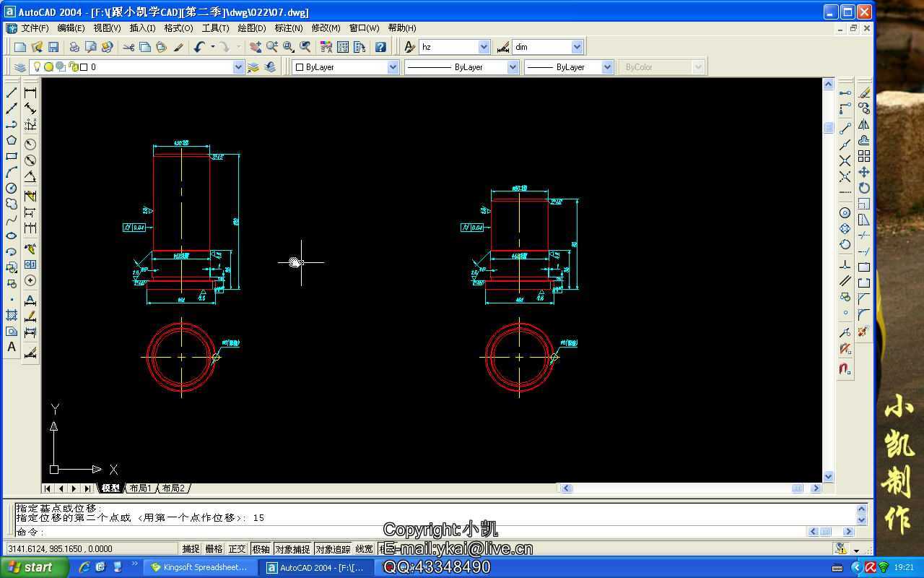The image size is (924, 578).
Task: Select the Erase modify tool
Action: (x=864, y=92)
